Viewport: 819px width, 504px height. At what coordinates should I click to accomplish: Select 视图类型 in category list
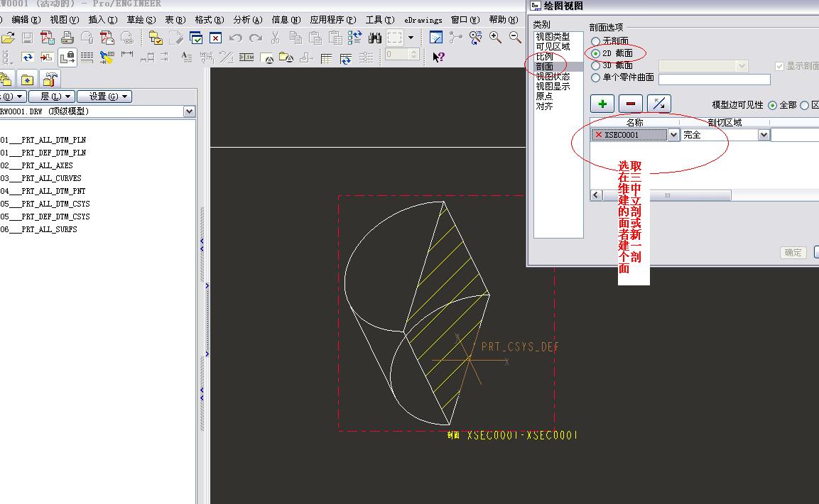pyautogui.click(x=553, y=37)
